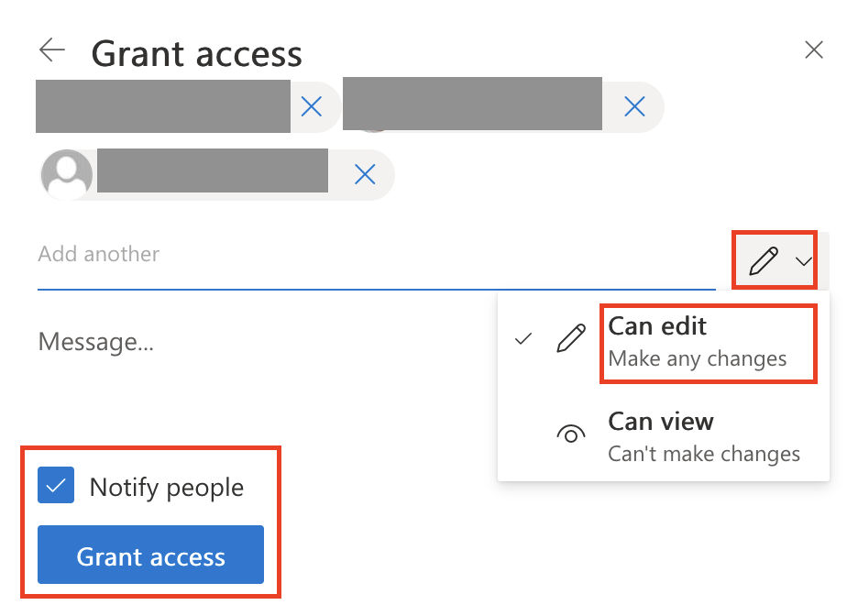Select the first recipient chip
The height and width of the screenshot is (616, 858).
[165, 107]
